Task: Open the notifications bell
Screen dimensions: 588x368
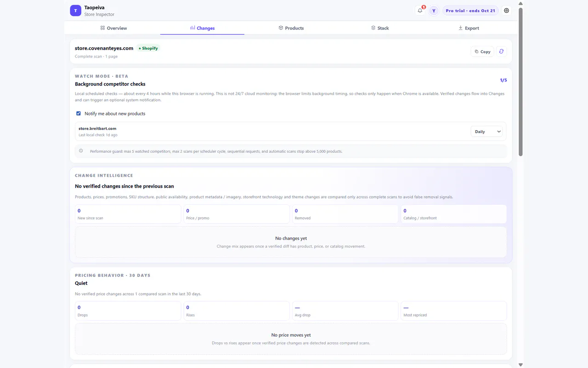Action: click(x=420, y=11)
